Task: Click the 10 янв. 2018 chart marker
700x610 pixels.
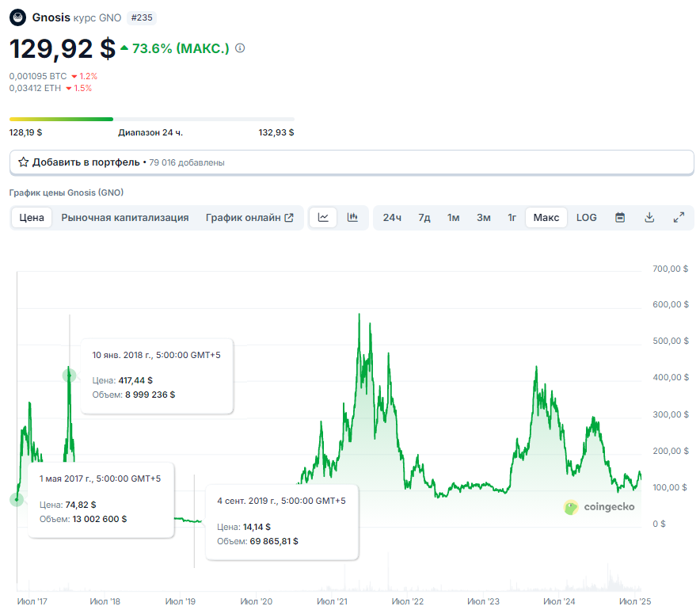Action: 70,376
